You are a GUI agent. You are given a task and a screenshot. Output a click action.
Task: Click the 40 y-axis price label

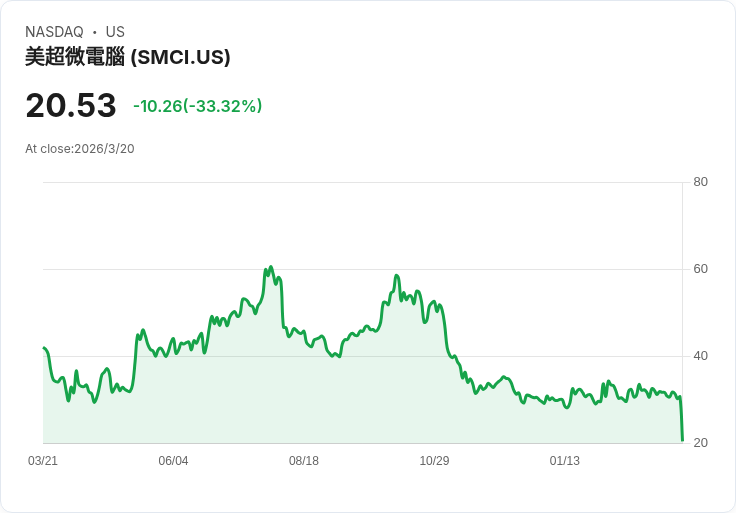701,356
